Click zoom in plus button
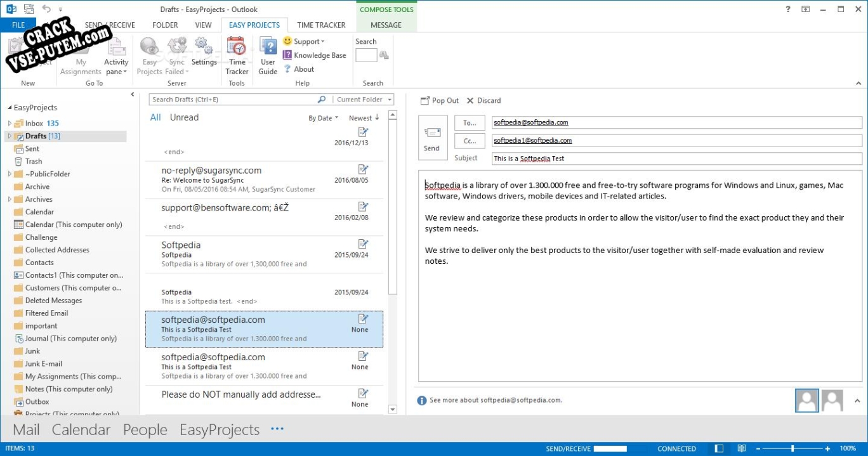Screen dimensions: 868x456 [827, 448]
